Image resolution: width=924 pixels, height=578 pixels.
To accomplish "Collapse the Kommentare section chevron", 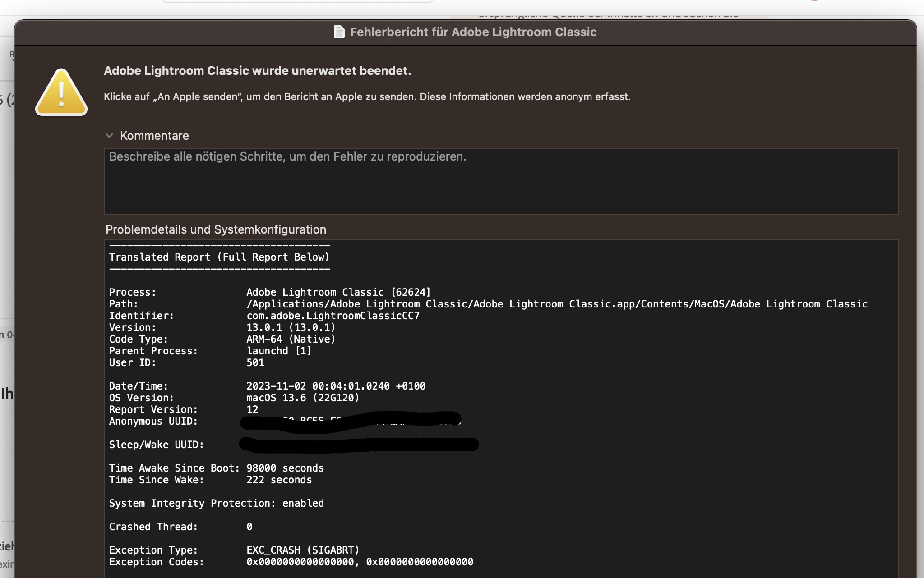I will coord(109,136).
